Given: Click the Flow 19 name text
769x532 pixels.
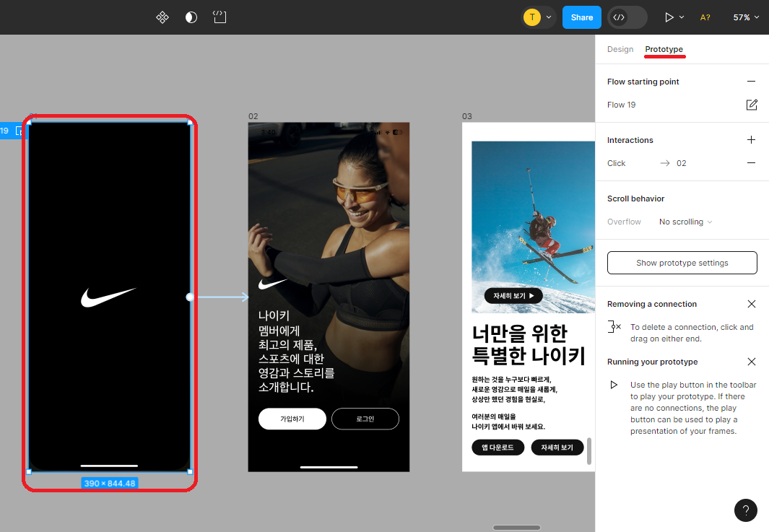Looking at the screenshot, I should click(622, 105).
